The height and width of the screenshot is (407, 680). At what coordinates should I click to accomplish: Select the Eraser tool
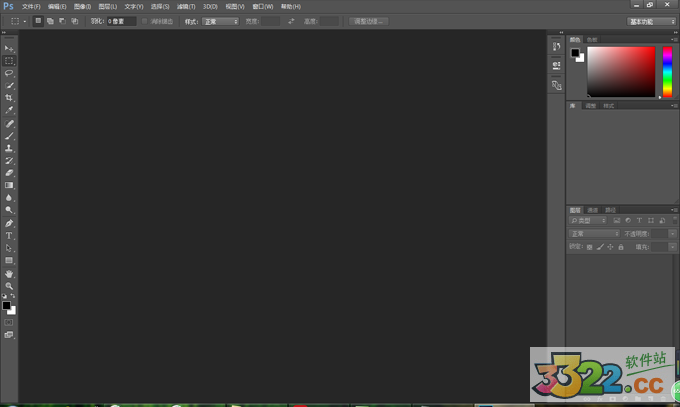(9, 173)
